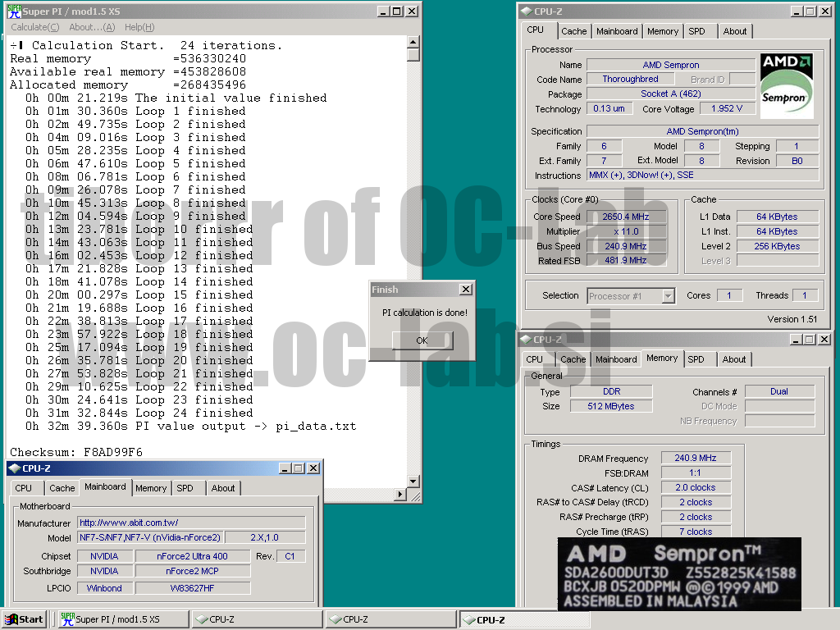Image resolution: width=840 pixels, height=630 pixels.
Task: Open the Cache tab in top CPU-Z window
Action: pyautogui.click(x=573, y=32)
